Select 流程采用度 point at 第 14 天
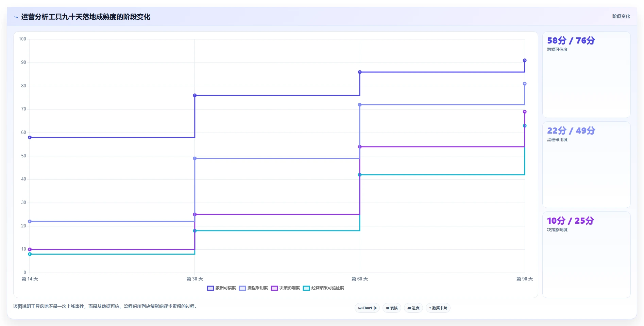 [30, 221]
